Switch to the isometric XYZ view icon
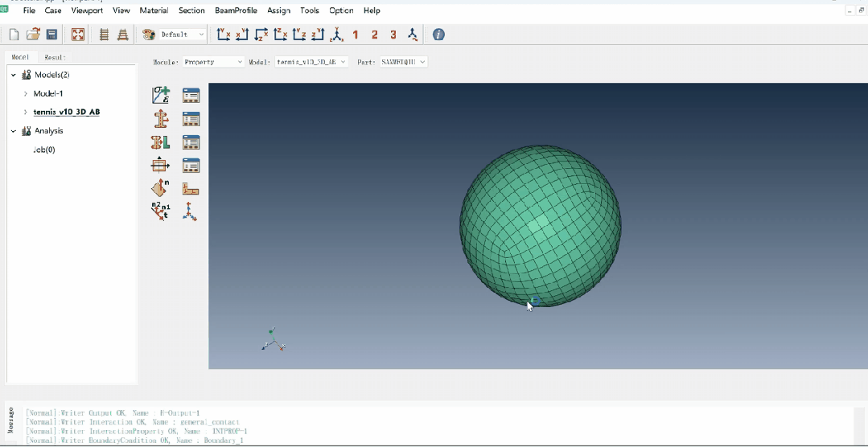The height and width of the screenshot is (447, 868). [336, 35]
